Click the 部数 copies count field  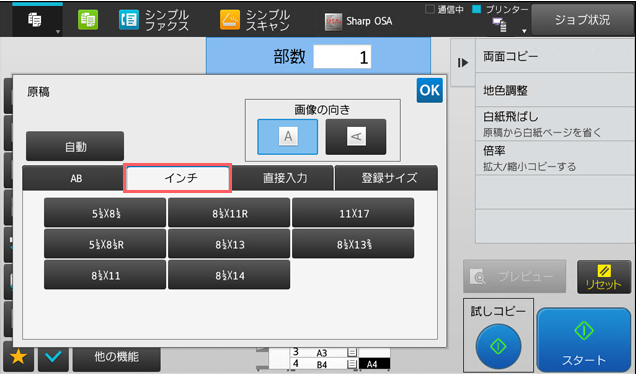point(342,57)
